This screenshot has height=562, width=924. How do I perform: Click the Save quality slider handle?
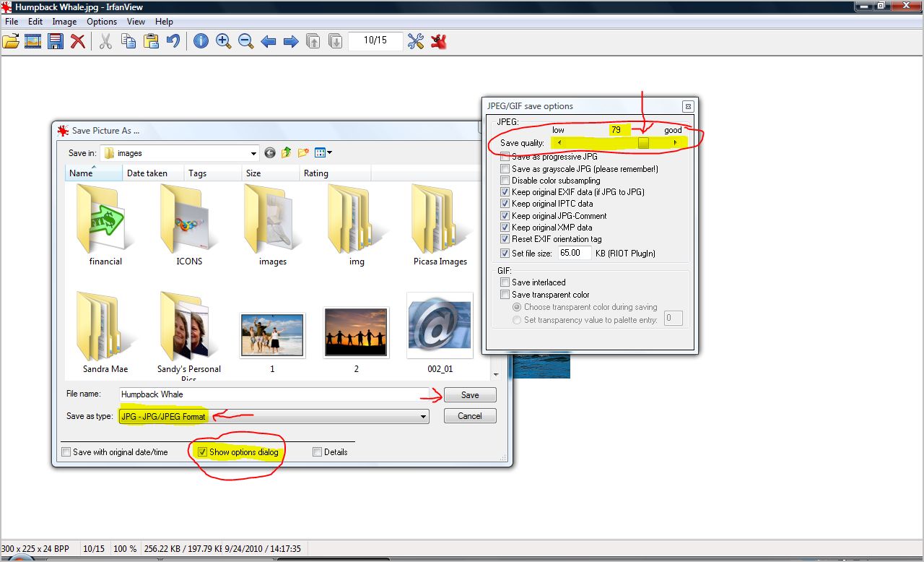pos(643,143)
